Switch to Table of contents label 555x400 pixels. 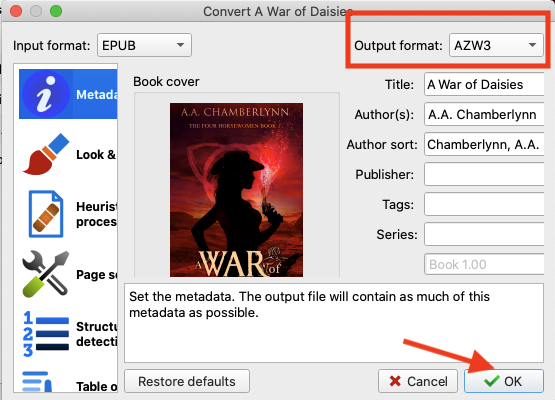click(96, 386)
